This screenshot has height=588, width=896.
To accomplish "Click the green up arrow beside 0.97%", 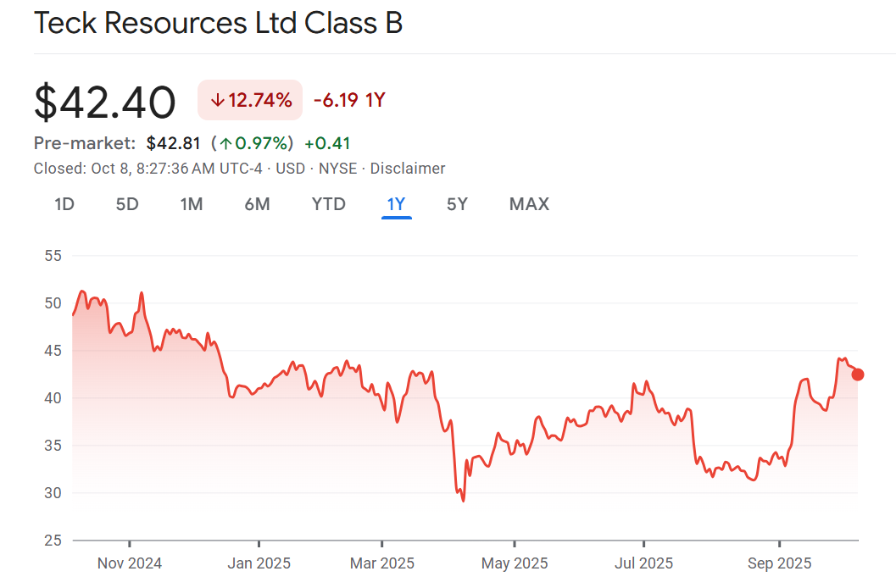I will point(225,143).
